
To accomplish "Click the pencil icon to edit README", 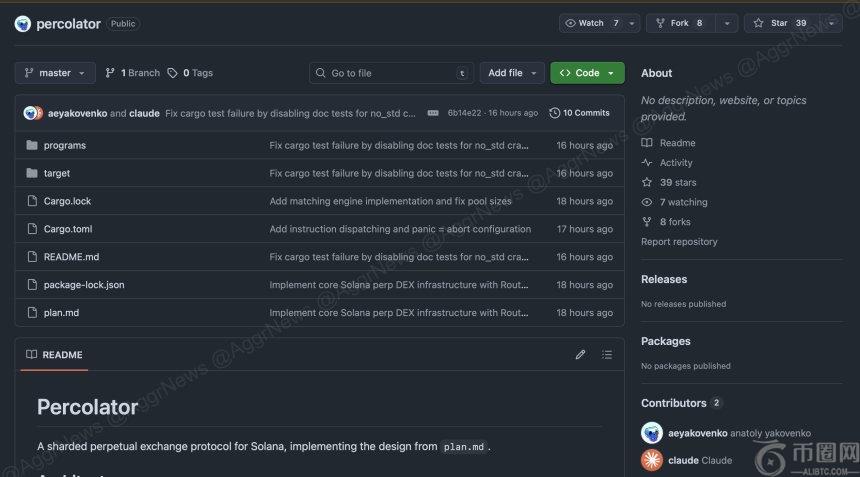I will [580, 355].
